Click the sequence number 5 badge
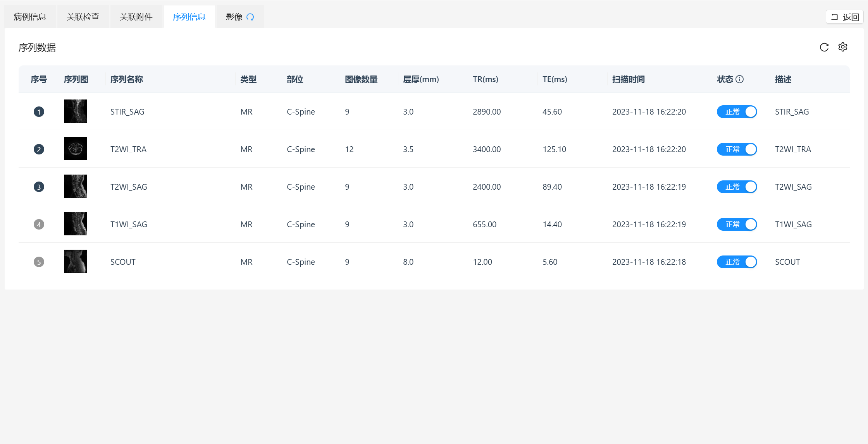Image resolution: width=868 pixels, height=444 pixels. (39, 262)
